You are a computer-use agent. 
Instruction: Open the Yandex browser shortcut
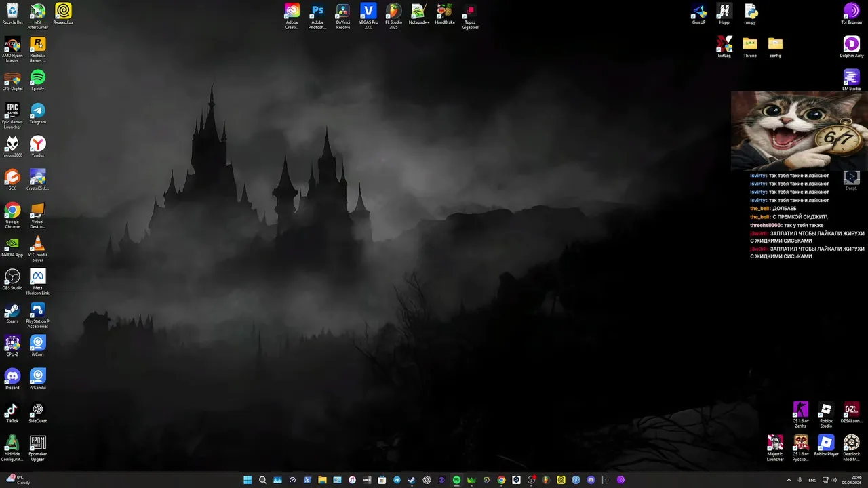click(38, 146)
